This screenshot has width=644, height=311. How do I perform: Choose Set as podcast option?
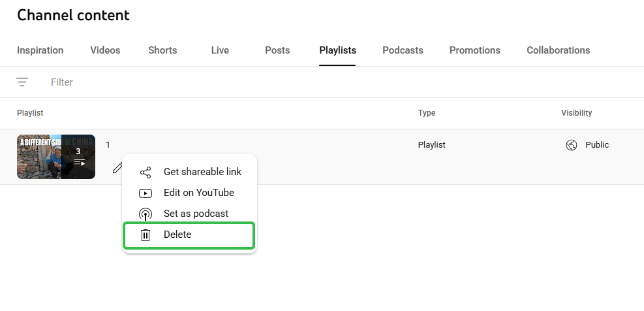[x=190, y=214]
